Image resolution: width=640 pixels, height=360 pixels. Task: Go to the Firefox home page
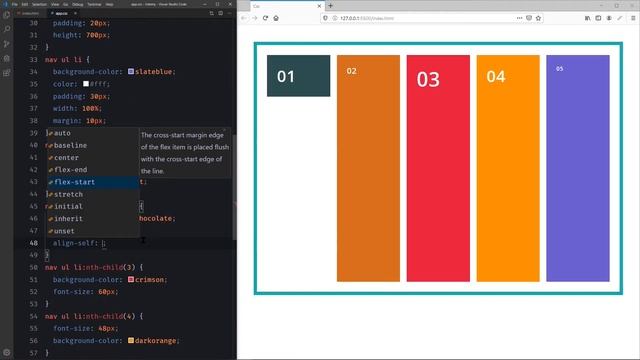tap(276, 18)
